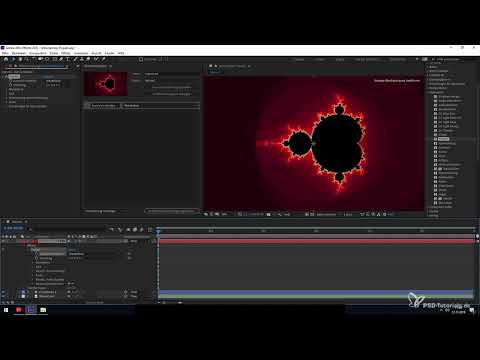
Task: Open the Animation menu
Action: (x=81, y=53)
